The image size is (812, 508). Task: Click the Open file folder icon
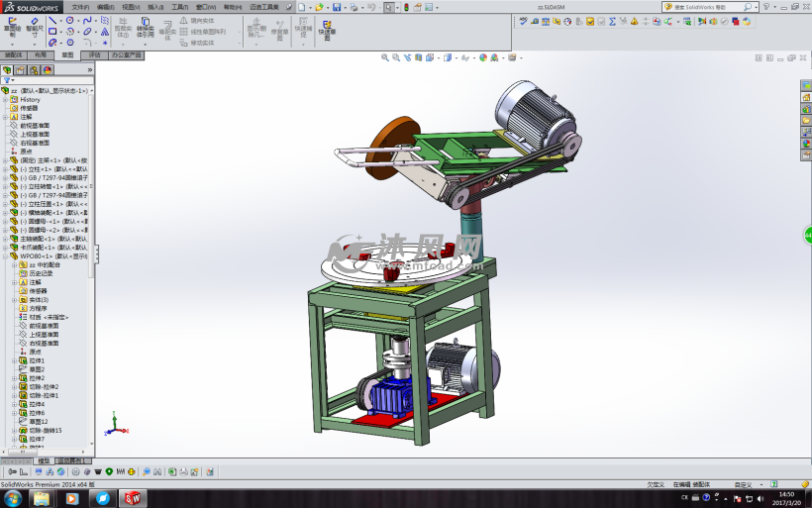(x=319, y=7)
